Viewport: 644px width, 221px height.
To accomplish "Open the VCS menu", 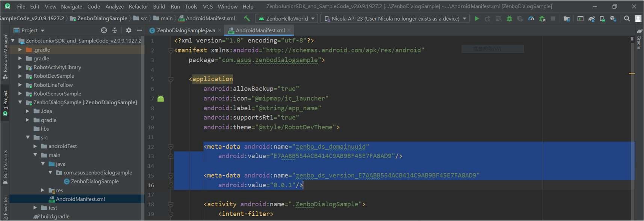I will point(208,6).
